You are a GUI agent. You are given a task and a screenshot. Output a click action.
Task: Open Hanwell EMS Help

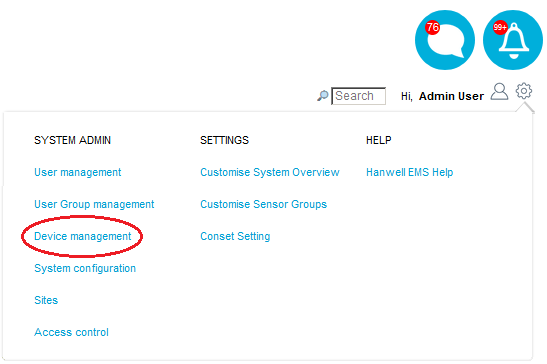410,172
